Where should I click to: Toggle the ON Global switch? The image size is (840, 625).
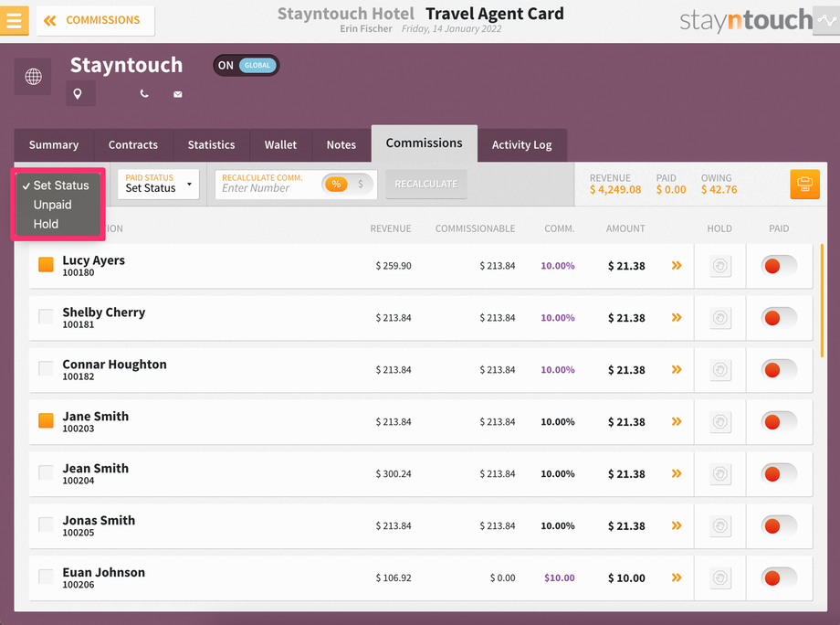click(x=246, y=66)
